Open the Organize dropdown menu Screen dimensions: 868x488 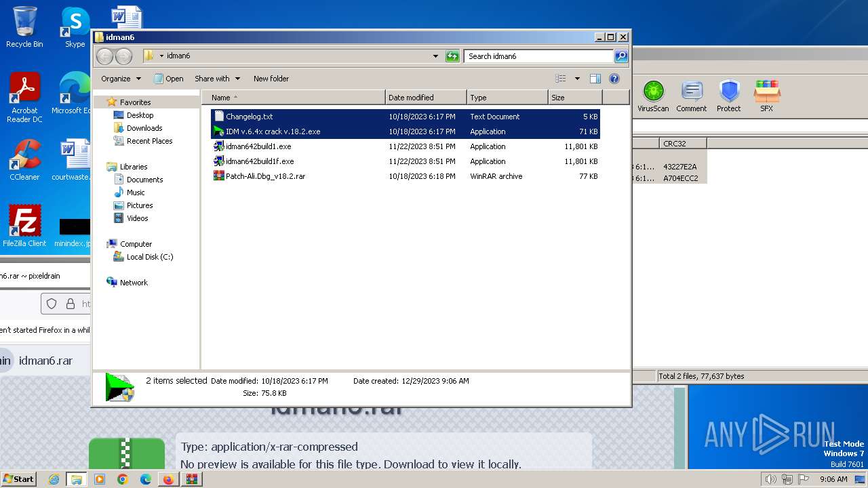click(x=121, y=79)
